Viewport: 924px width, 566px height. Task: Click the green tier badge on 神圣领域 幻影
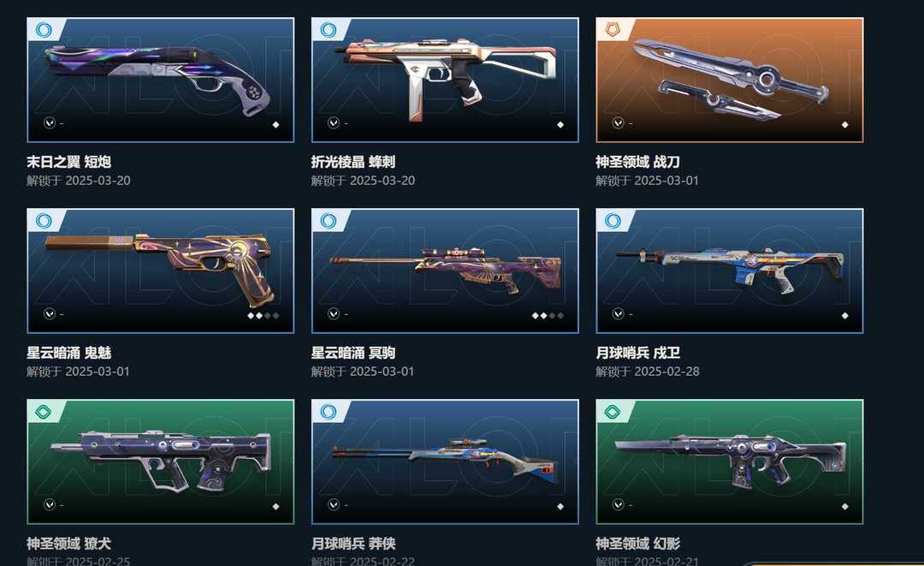point(613,411)
